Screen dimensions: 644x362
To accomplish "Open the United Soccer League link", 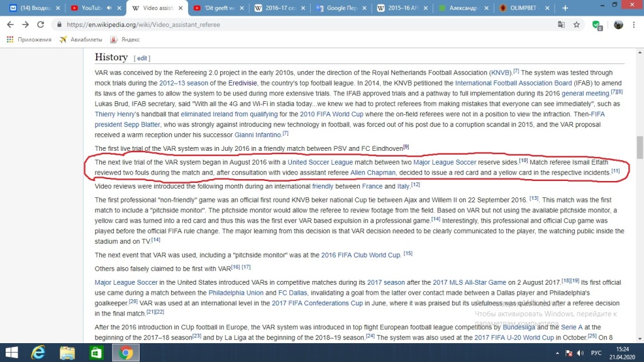I will coord(320,162).
